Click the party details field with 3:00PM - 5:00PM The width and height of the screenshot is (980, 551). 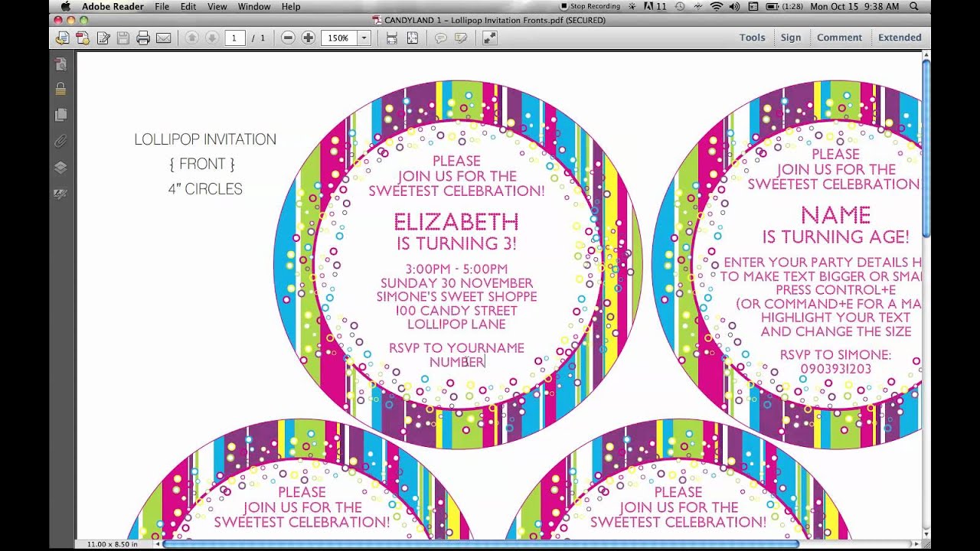pos(456,297)
